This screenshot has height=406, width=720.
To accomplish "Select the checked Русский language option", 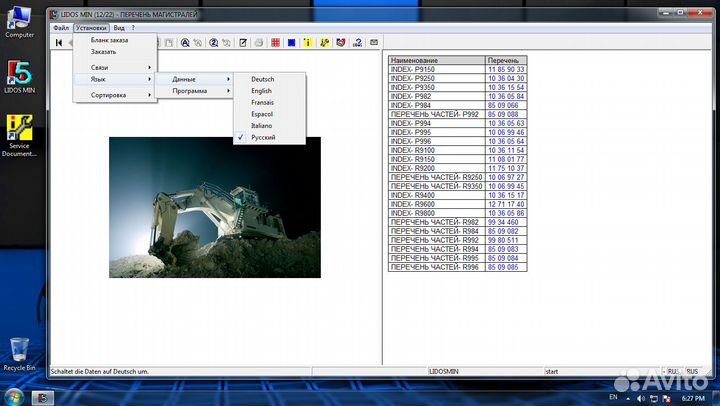I will point(263,137).
